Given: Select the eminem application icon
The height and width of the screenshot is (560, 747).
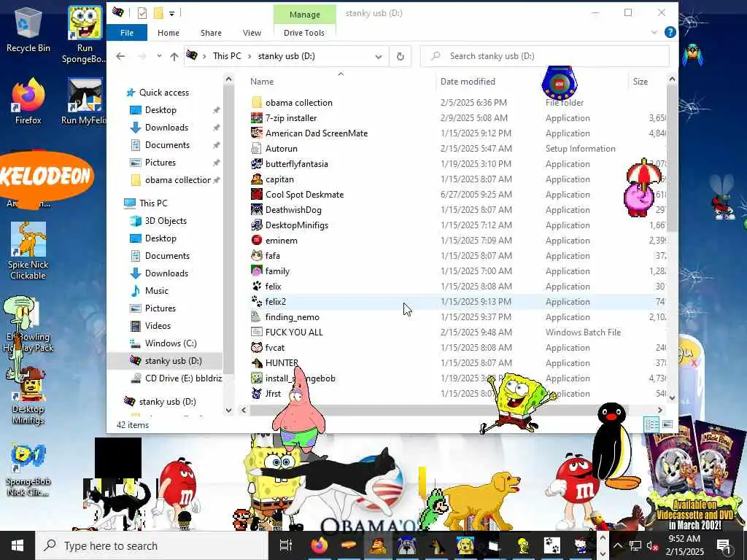Looking at the screenshot, I should [257, 241].
